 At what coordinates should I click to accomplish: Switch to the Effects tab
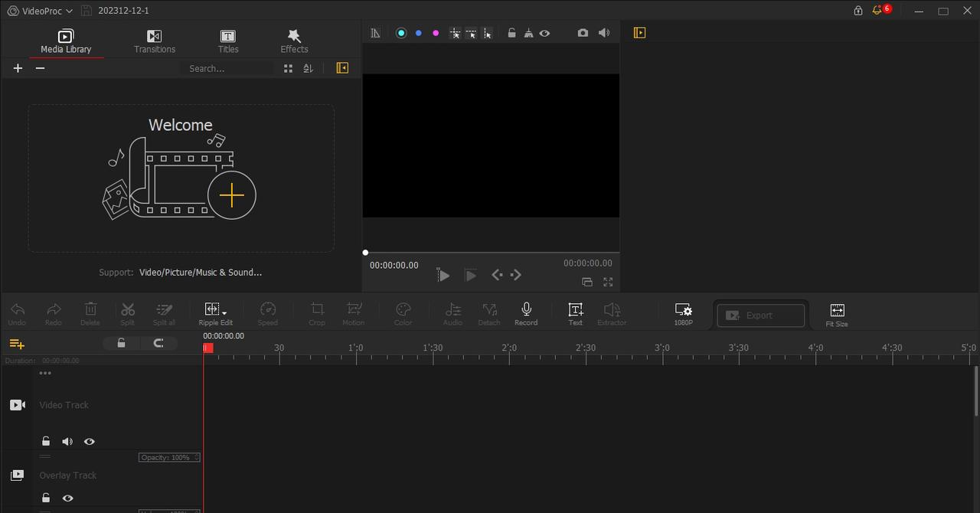click(294, 41)
